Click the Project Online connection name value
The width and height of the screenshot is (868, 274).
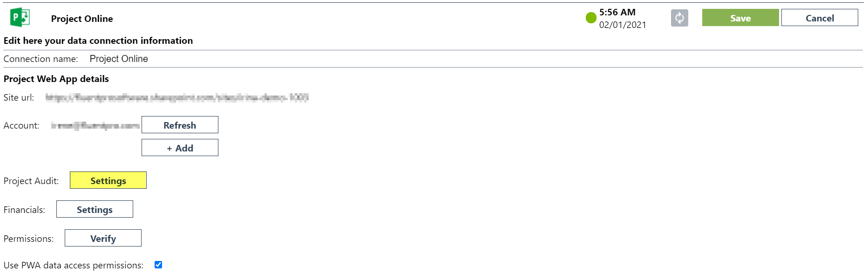[x=119, y=59]
